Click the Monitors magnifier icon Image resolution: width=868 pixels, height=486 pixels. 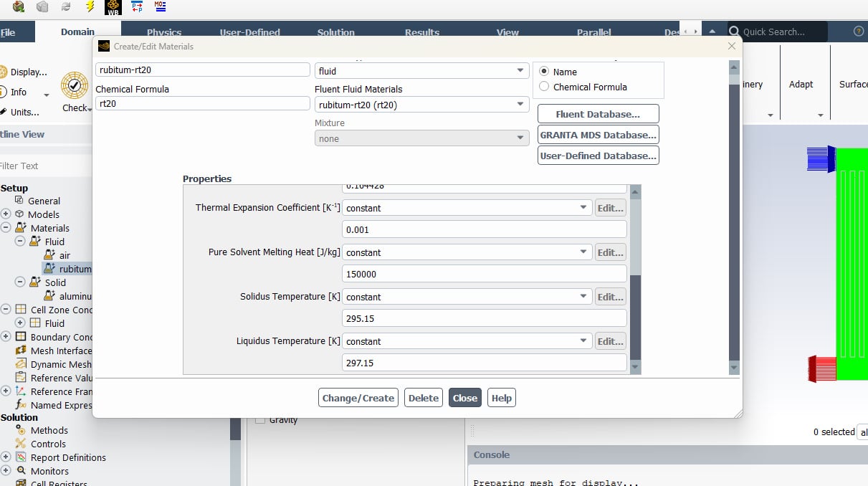21,471
